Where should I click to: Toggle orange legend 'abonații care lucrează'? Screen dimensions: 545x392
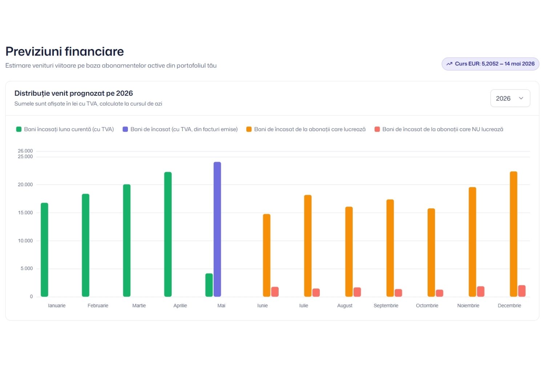[x=306, y=129]
